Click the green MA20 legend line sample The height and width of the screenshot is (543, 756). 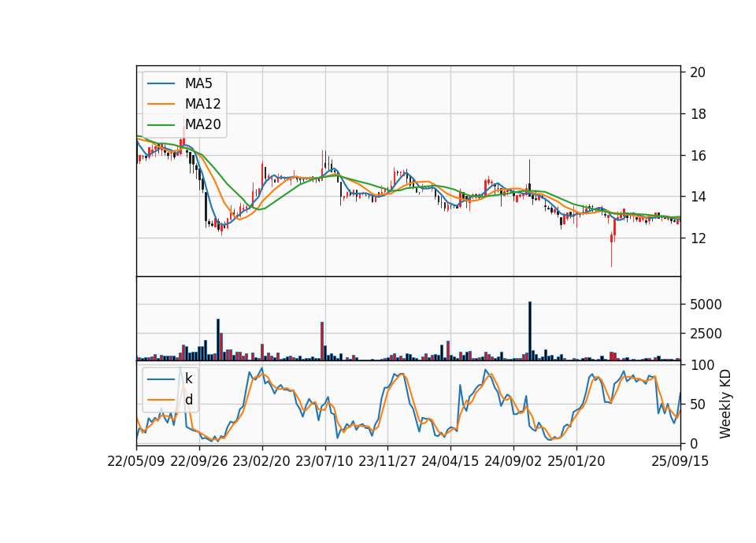[x=161, y=125]
